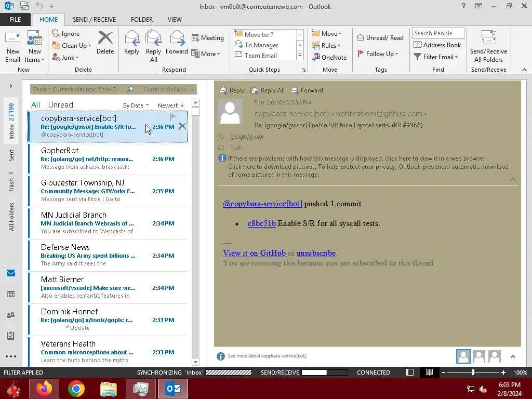This screenshot has width=532, height=399.
Task: Click the View it on GitHub link
Action: coord(254,253)
